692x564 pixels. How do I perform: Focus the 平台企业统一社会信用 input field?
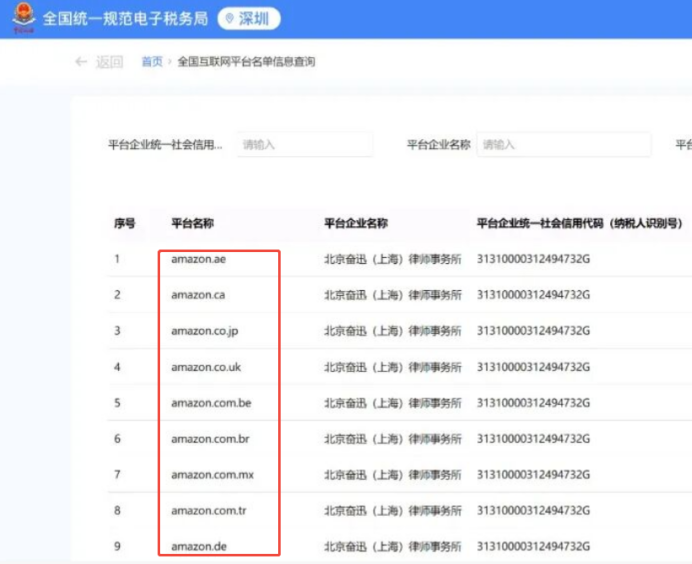coord(305,144)
